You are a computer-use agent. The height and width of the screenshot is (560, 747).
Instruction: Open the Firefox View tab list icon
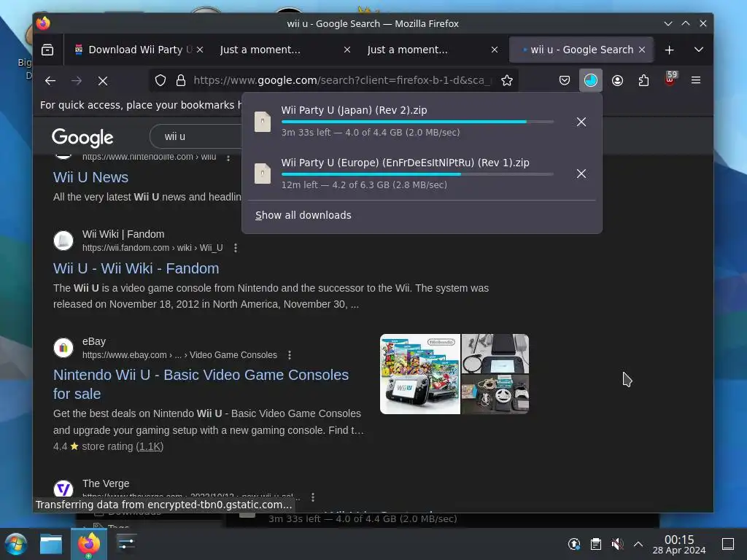47,50
